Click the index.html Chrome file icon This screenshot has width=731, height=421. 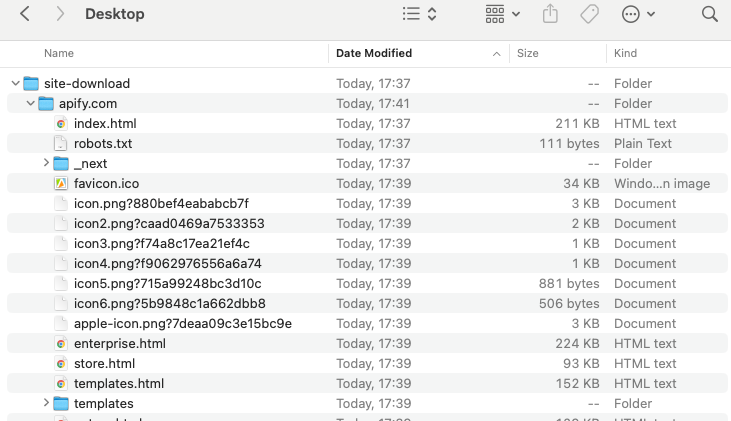(61, 124)
